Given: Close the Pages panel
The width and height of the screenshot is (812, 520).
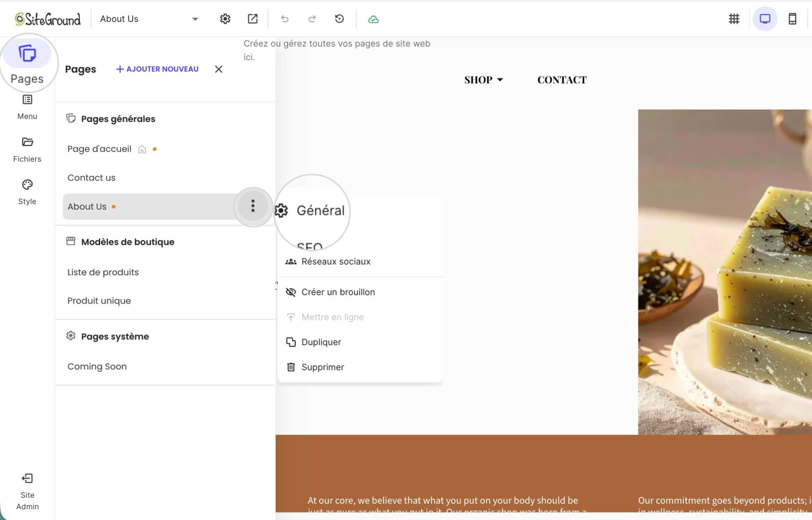Looking at the screenshot, I should [x=219, y=69].
